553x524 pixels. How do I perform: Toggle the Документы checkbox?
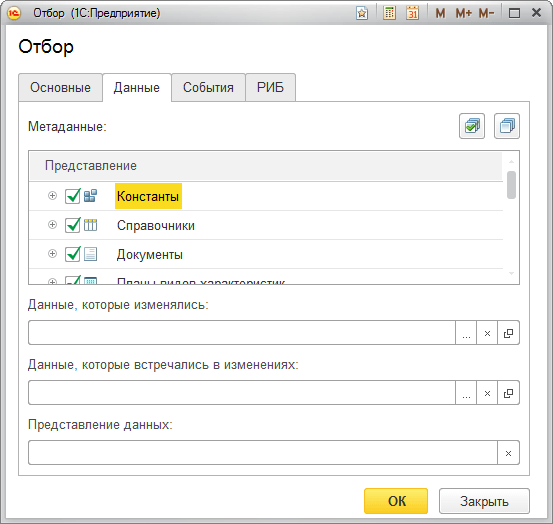click(73, 254)
